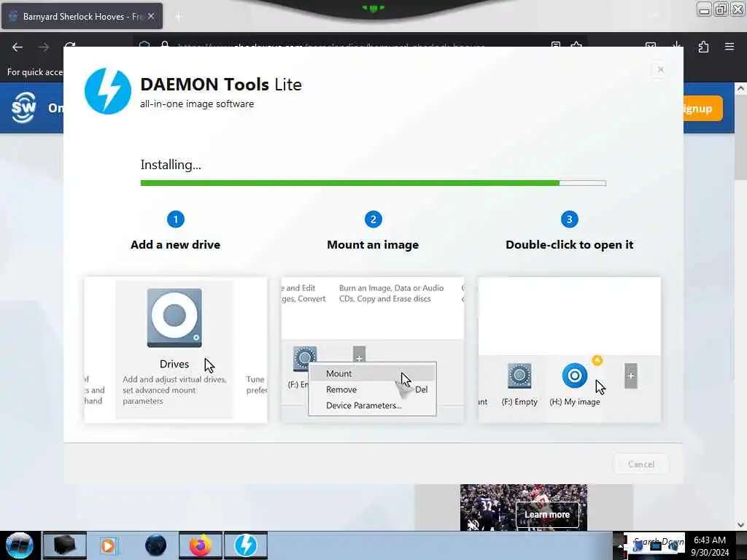The image size is (747, 560).
Task: Bookmark the page with the star icon
Action: point(576,44)
